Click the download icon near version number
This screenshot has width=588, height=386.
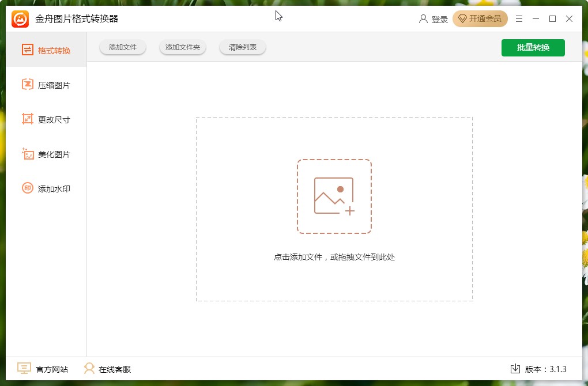[x=515, y=369]
